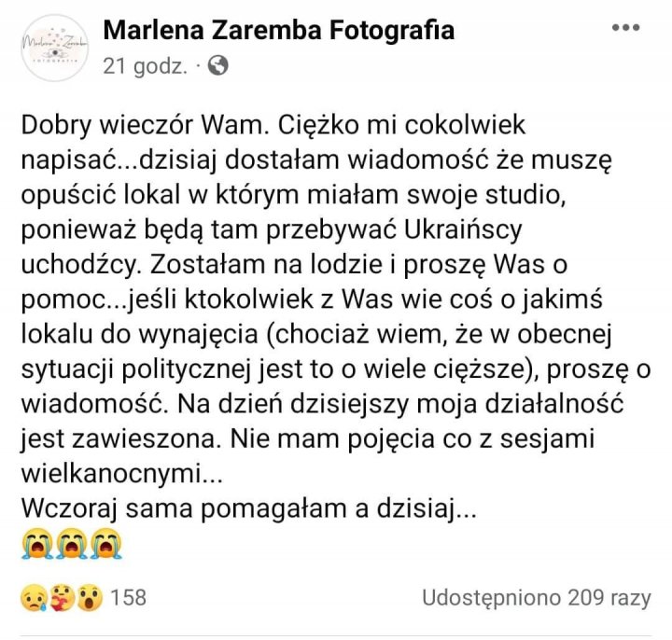Click the Marlena Zaremba Fotografia profile avatar
Image resolution: width=672 pixels, height=640 pixels.
[54, 48]
